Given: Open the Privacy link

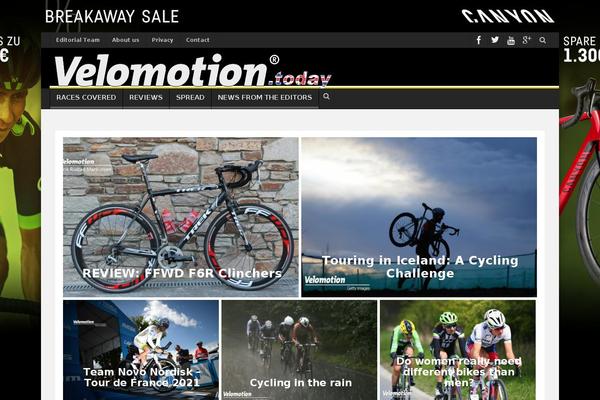Looking at the screenshot, I should coord(162,40).
